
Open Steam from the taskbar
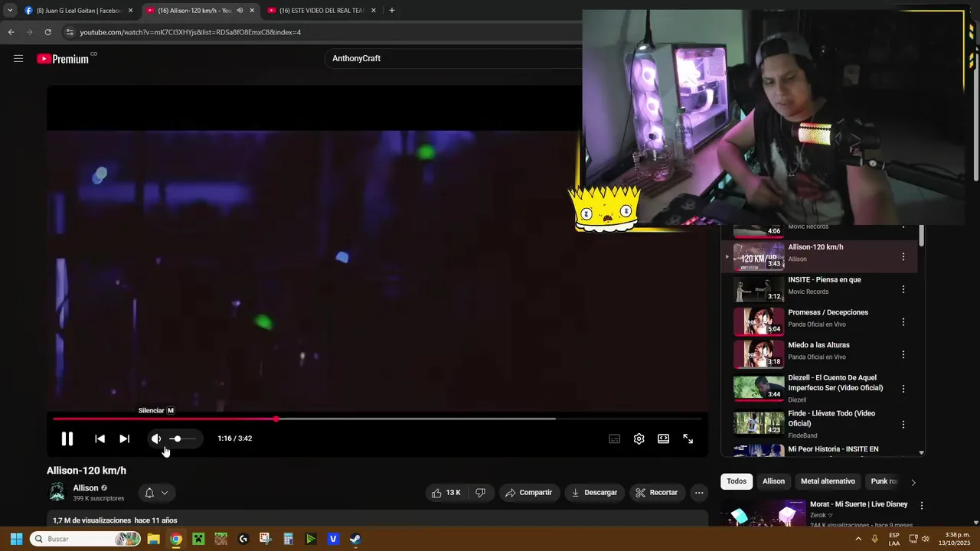tap(355, 539)
